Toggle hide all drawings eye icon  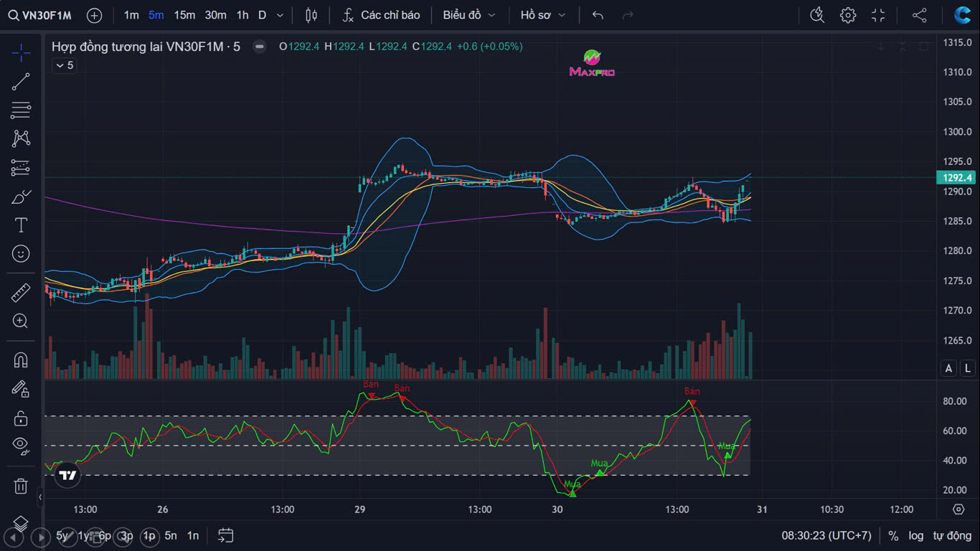click(x=21, y=446)
